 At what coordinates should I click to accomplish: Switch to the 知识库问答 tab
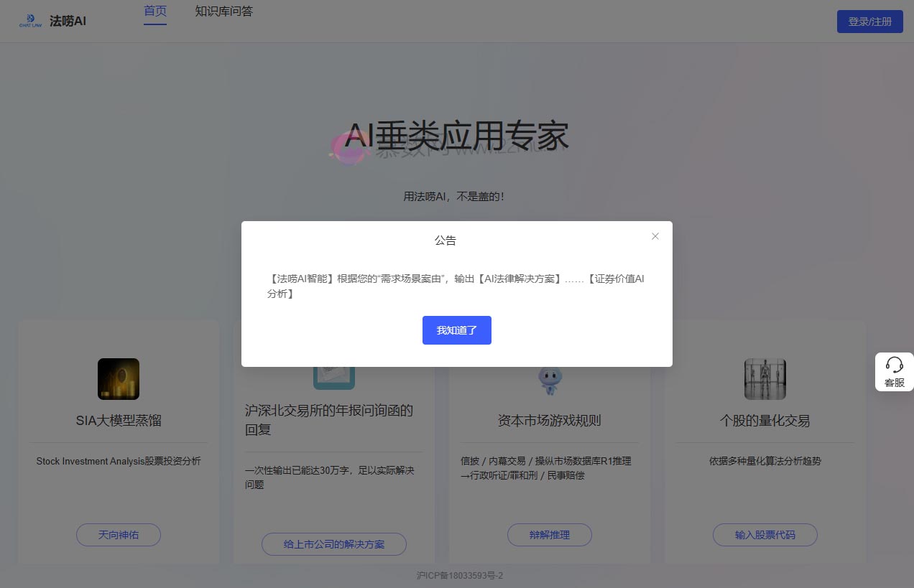click(223, 11)
